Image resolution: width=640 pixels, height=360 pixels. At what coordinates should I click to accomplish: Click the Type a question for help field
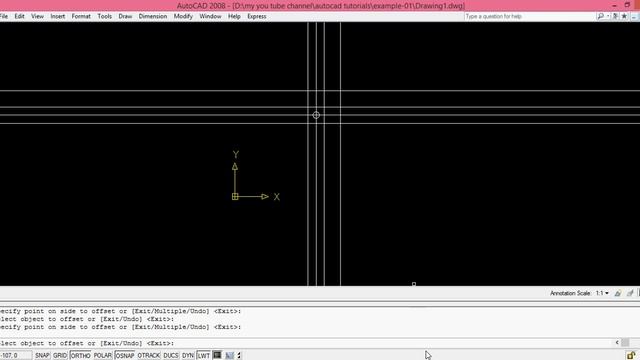pos(529,16)
